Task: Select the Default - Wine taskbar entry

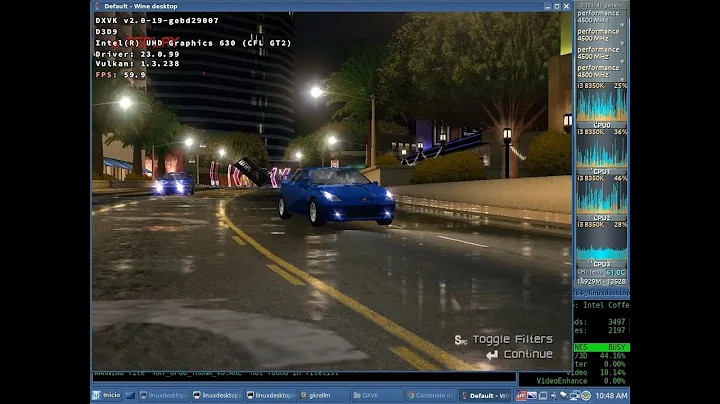Action: click(485, 395)
